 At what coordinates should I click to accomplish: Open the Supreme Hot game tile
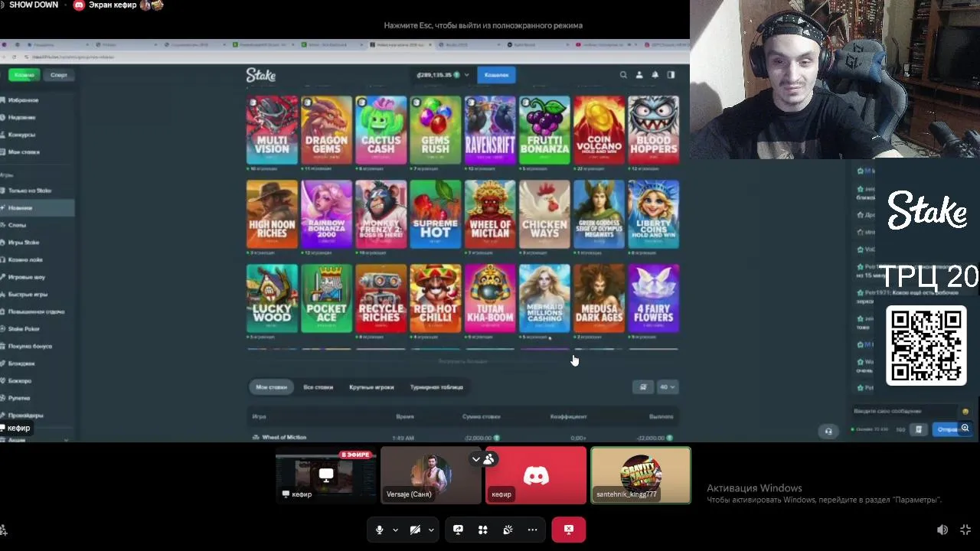436,214
